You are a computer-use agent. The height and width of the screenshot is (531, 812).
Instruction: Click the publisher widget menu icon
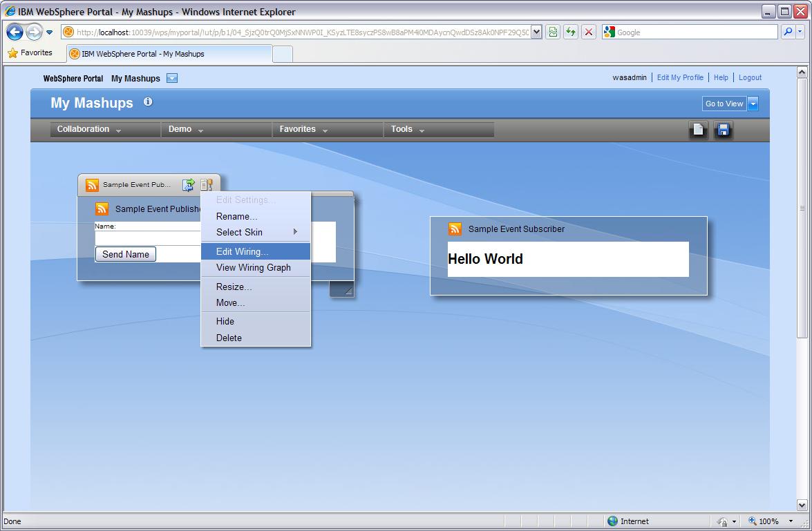tap(207, 185)
